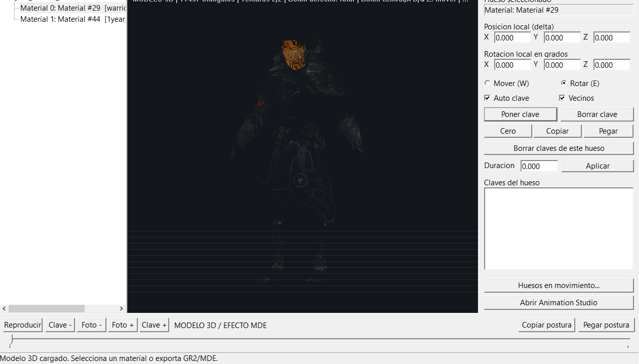Click the Poner clave button

pos(521,114)
